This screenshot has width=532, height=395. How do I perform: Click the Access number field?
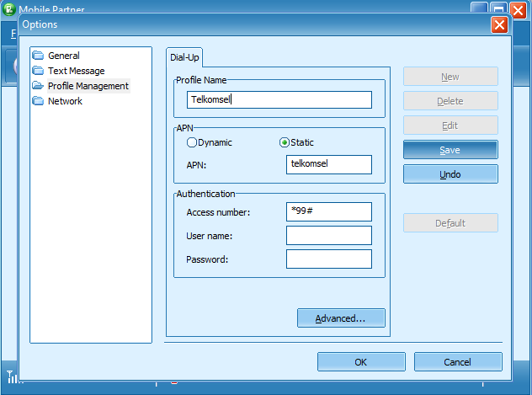point(329,211)
